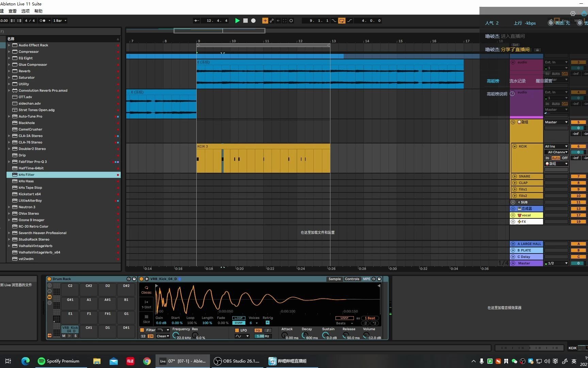
Task: Expand the Compressor folder
Action: click(x=9, y=52)
